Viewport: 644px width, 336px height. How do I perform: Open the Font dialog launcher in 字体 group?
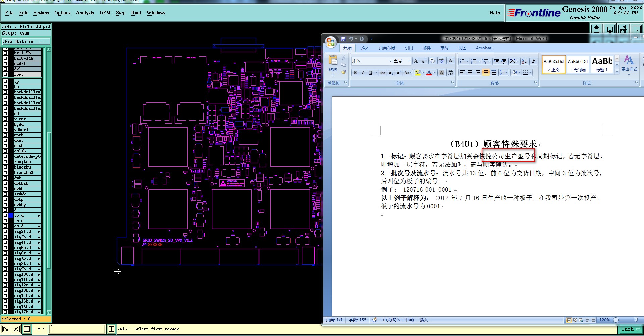click(452, 83)
